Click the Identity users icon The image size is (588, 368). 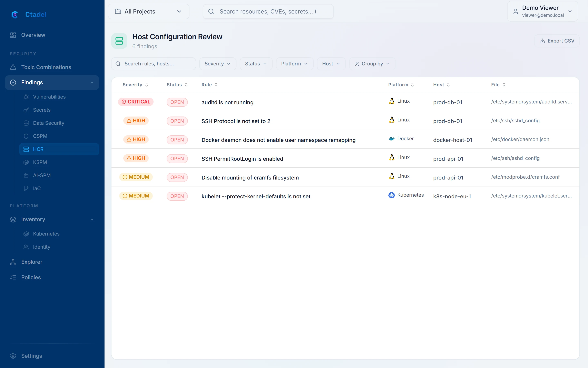[x=26, y=247]
